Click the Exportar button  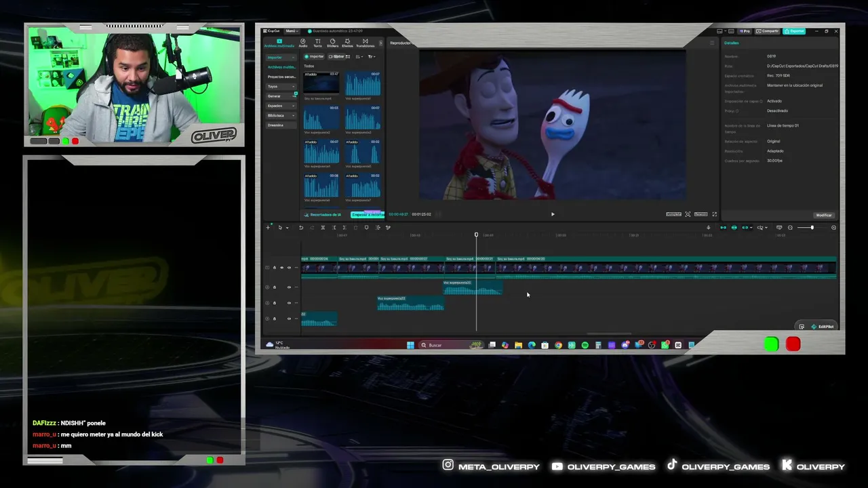pyautogui.click(x=794, y=31)
